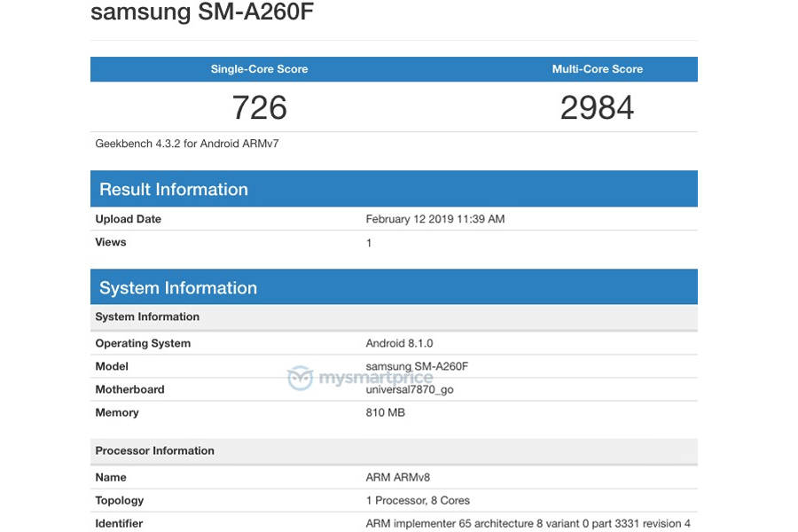
Task: Click the Result Information section header
Action: pyautogui.click(x=394, y=189)
